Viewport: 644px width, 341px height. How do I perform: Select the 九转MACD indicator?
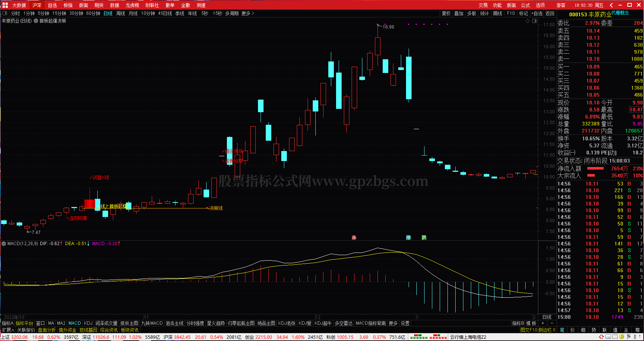pyautogui.click(x=152, y=323)
